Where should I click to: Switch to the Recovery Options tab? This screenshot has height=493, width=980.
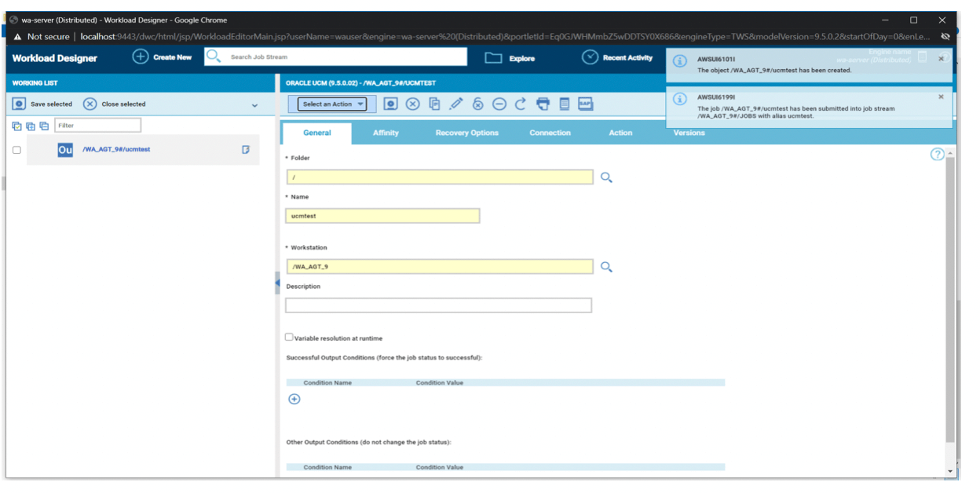[x=466, y=133]
